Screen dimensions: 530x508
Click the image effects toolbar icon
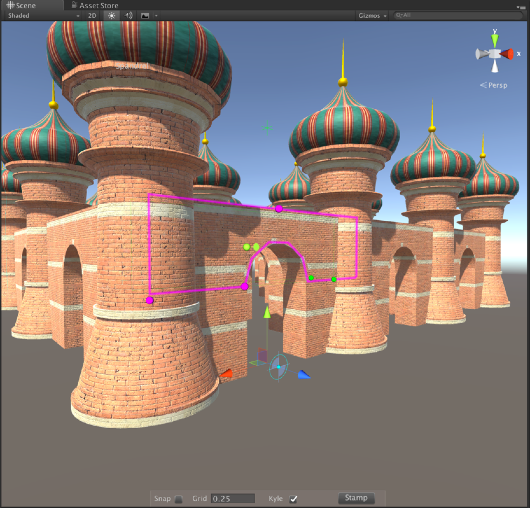tap(145, 16)
